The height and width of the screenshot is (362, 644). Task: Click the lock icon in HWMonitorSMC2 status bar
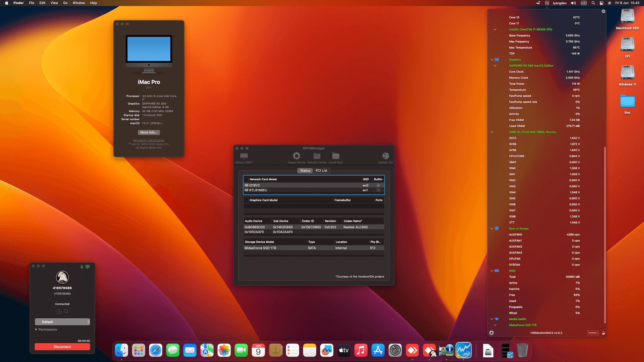603,333
